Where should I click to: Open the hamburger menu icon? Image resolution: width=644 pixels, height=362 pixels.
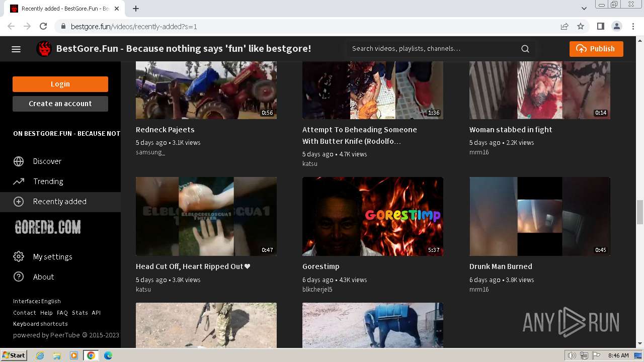pyautogui.click(x=16, y=49)
